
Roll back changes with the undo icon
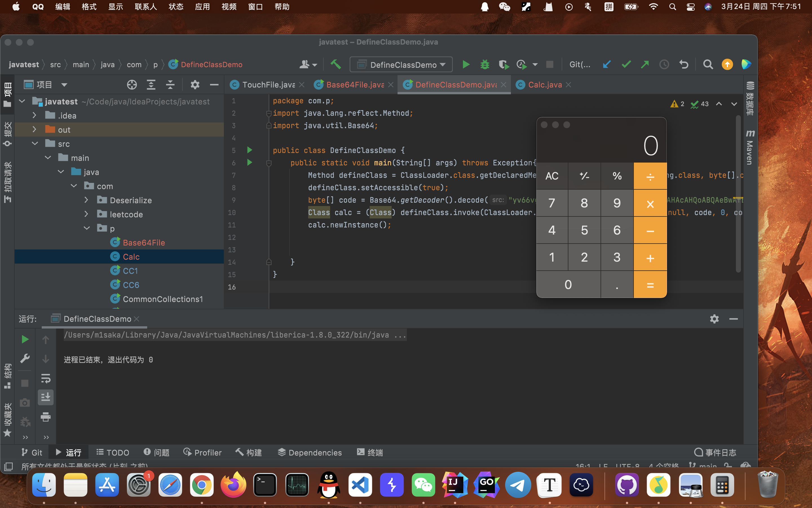[684, 64]
